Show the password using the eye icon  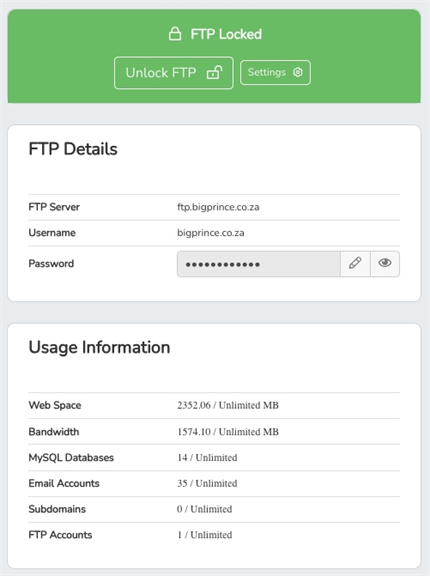[385, 263]
